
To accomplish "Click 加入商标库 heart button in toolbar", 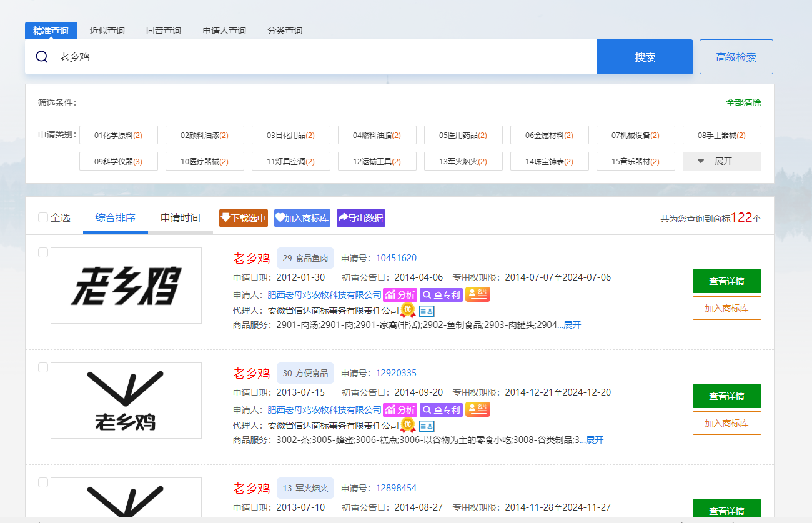I will point(302,218).
